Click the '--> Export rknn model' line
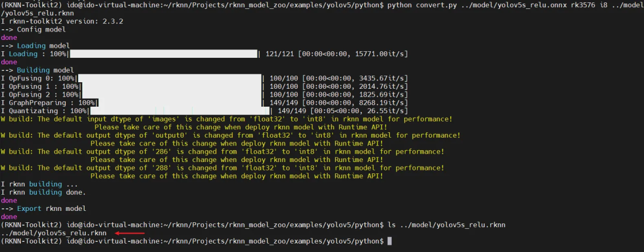644x252 pixels. pos(44,209)
